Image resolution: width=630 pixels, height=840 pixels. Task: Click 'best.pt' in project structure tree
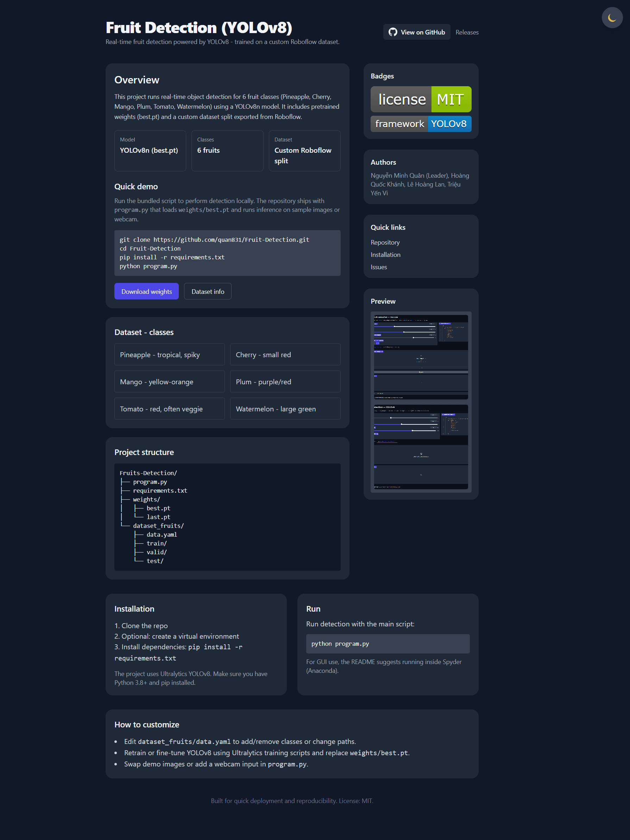(x=158, y=508)
